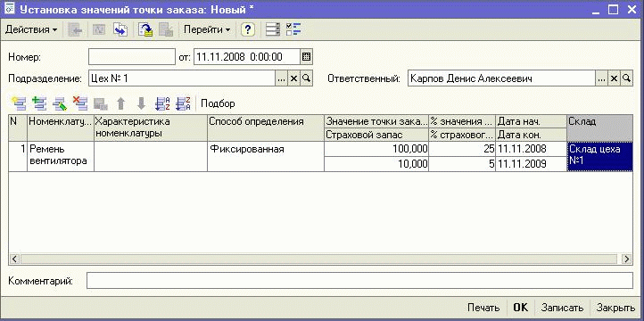Edit the current table row

(60, 103)
